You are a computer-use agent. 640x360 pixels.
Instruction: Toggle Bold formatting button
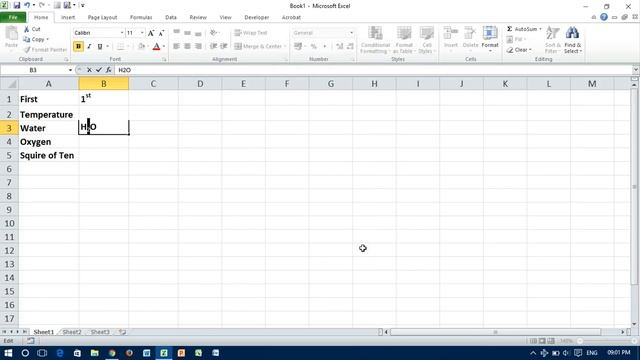pos(78,47)
